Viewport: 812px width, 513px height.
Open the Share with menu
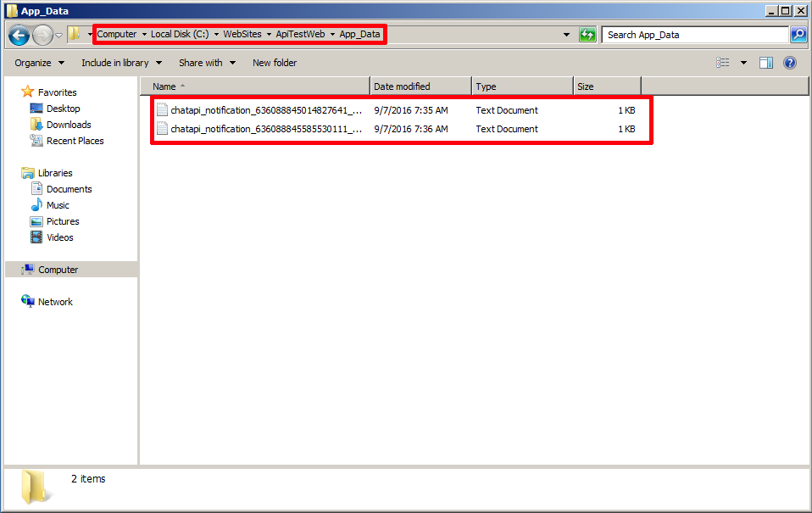tap(207, 63)
